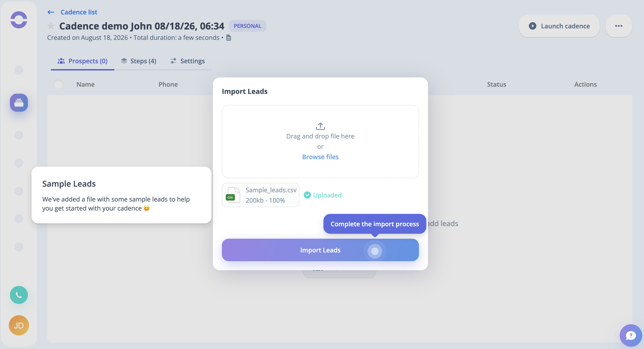
Task: Click the 200kb - 100% file size text
Action: pyautogui.click(x=265, y=200)
